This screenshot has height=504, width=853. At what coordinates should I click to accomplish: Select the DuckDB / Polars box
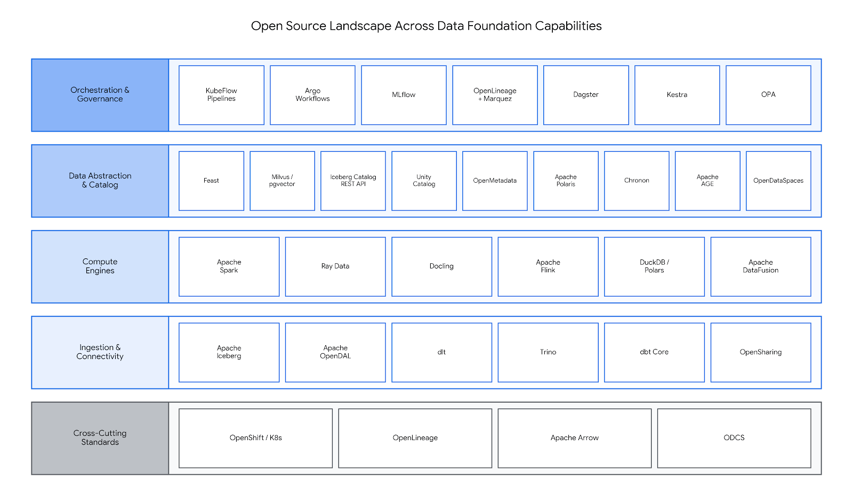654,266
